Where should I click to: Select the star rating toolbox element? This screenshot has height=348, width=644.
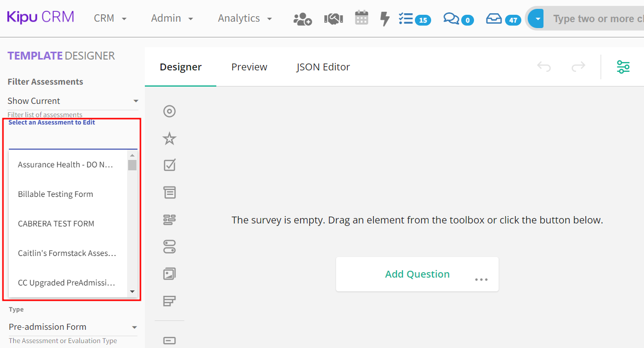[169, 139]
